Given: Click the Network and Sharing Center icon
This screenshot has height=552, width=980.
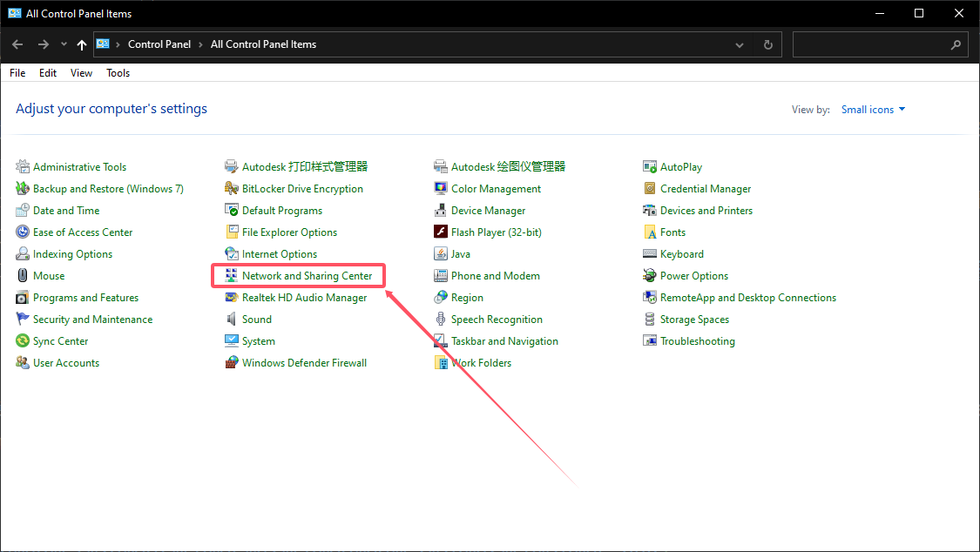Looking at the screenshot, I should tap(231, 275).
